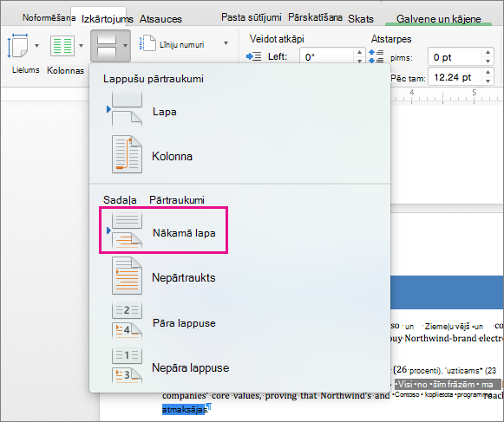The width and height of the screenshot is (504, 422).
Task: Open the Pārskatīšana tab
Action: coord(315,17)
